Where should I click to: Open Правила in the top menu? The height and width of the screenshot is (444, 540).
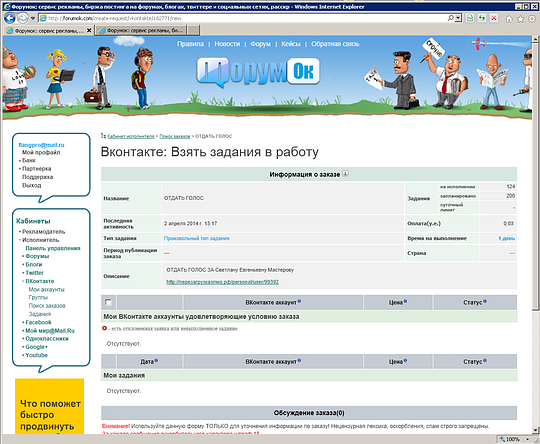190,44
